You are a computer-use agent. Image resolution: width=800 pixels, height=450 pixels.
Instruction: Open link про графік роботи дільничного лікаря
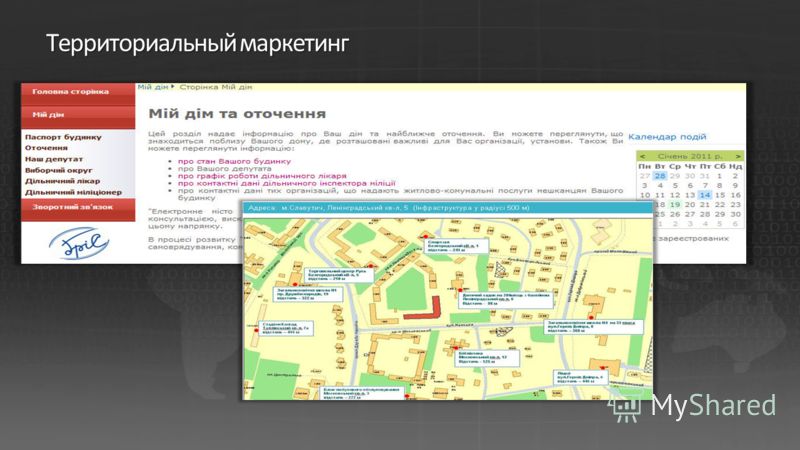point(262,176)
